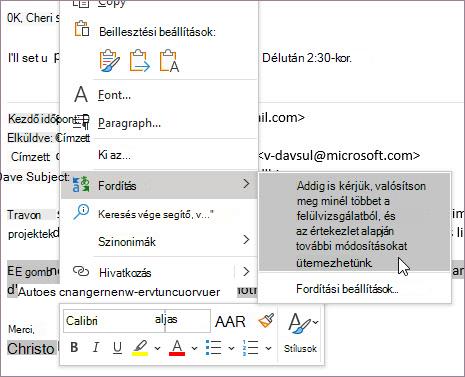Viewport: 465px width, 377px height.
Task: Click the chain link icon beside Hivatkozás
Action: click(81, 271)
